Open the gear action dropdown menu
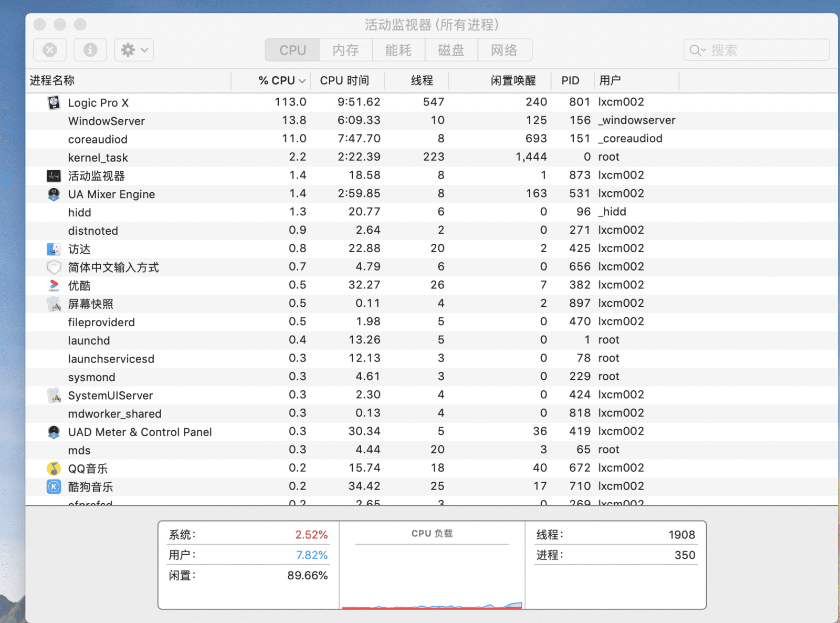Image resolution: width=840 pixels, height=623 pixels. [x=134, y=50]
